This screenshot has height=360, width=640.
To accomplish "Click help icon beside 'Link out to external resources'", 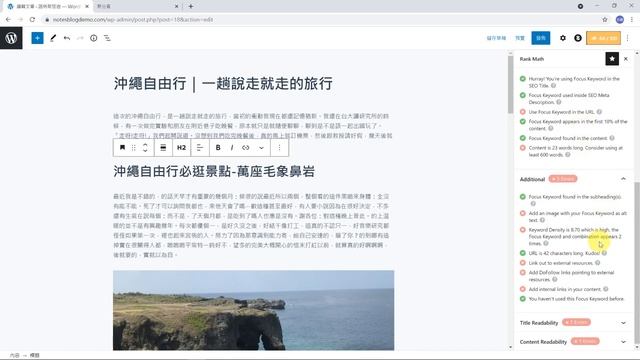I will point(598,263).
